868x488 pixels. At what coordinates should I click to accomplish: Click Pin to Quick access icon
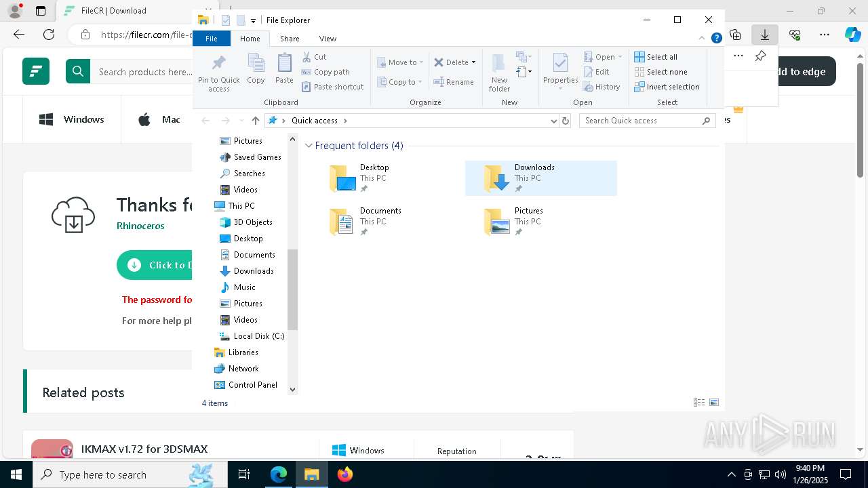218,73
